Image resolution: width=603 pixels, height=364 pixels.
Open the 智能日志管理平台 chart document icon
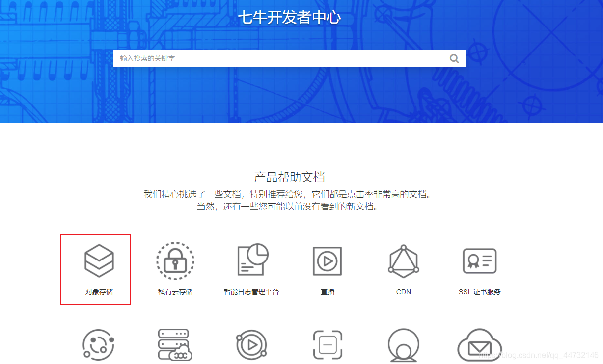pos(253,260)
